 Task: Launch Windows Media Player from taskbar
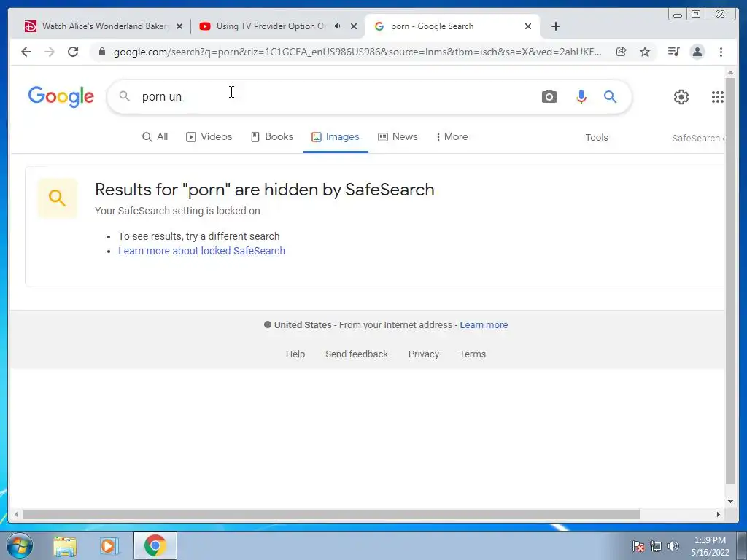point(109,545)
